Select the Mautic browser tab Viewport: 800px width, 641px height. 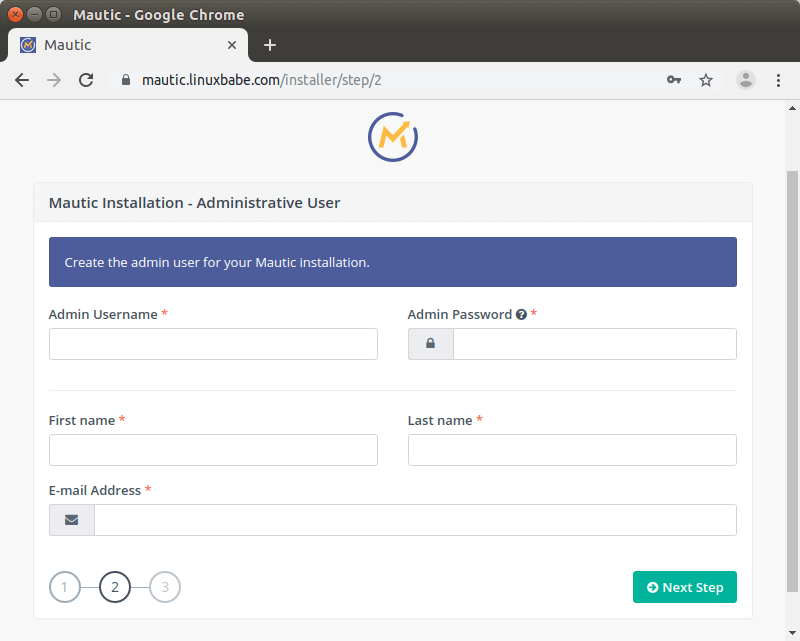tap(120, 44)
